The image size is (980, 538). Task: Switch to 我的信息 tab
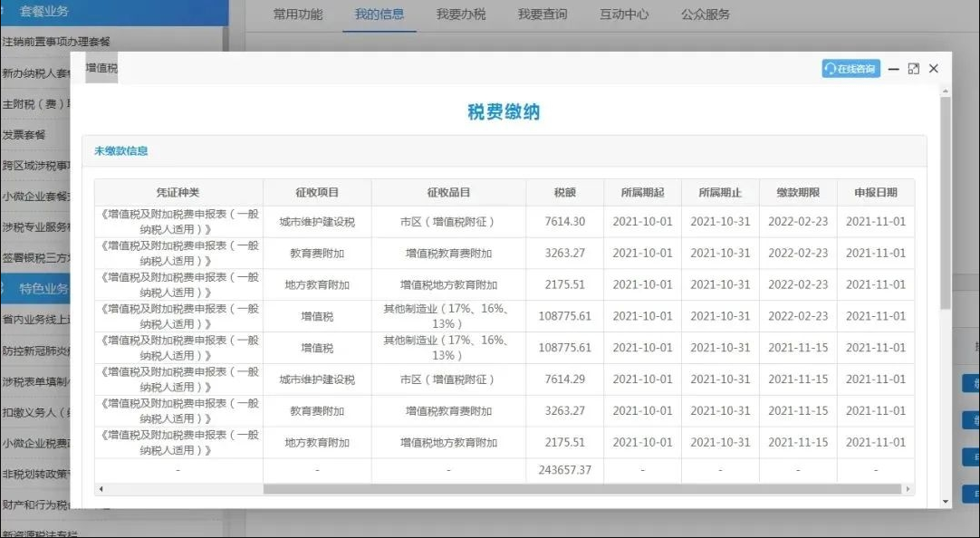click(x=379, y=14)
